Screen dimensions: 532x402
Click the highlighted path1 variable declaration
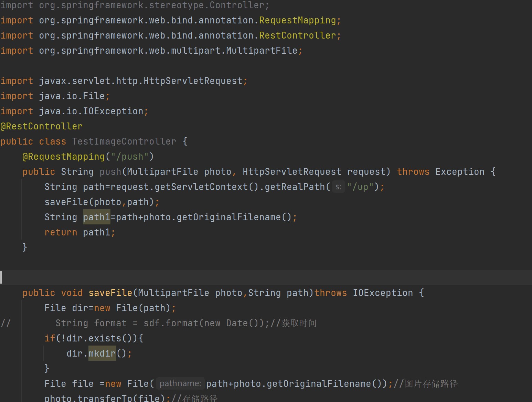click(x=97, y=217)
